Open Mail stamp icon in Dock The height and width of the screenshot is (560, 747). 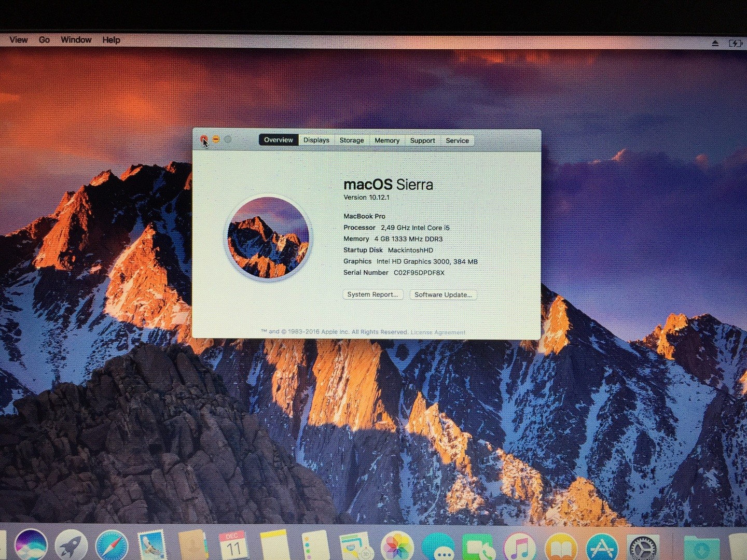[152, 545]
